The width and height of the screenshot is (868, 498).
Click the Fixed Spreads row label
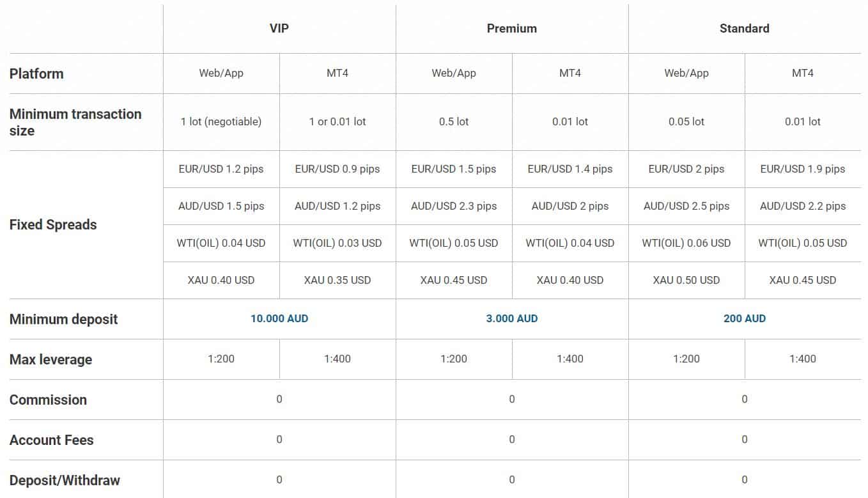[x=53, y=225]
